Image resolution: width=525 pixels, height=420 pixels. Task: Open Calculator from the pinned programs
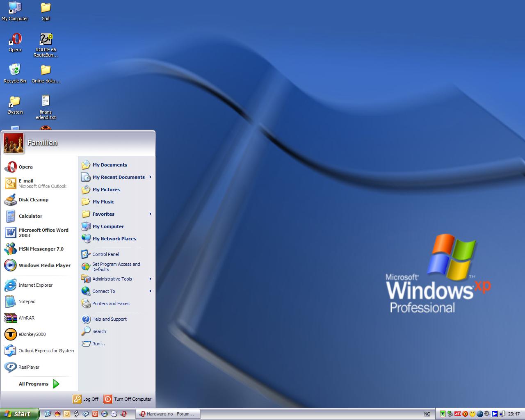pos(30,216)
